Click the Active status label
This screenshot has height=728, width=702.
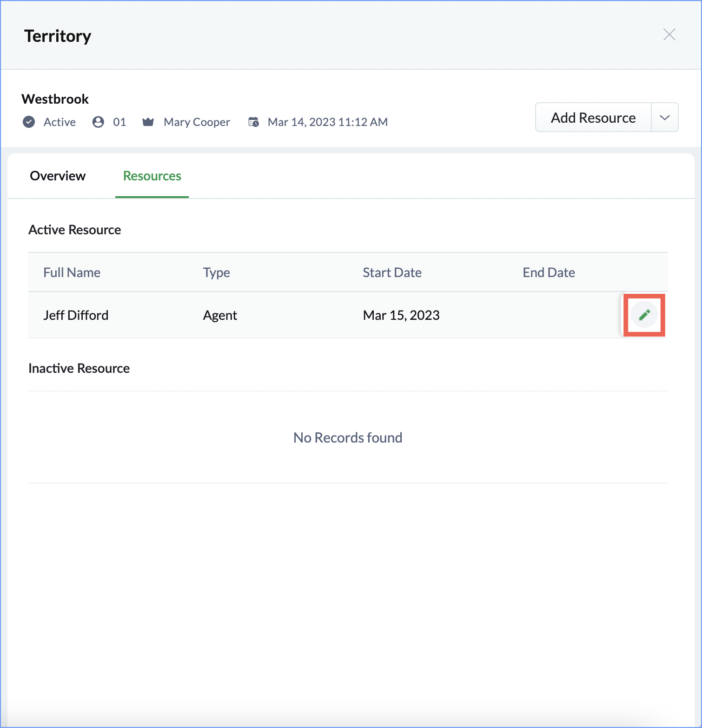pos(60,122)
